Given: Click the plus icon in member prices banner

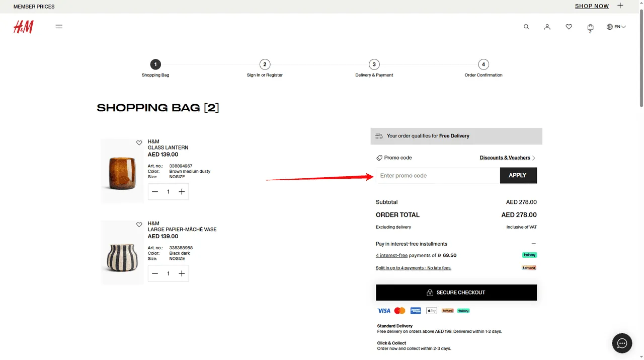Looking at the screenshot, I should [620, 6].
